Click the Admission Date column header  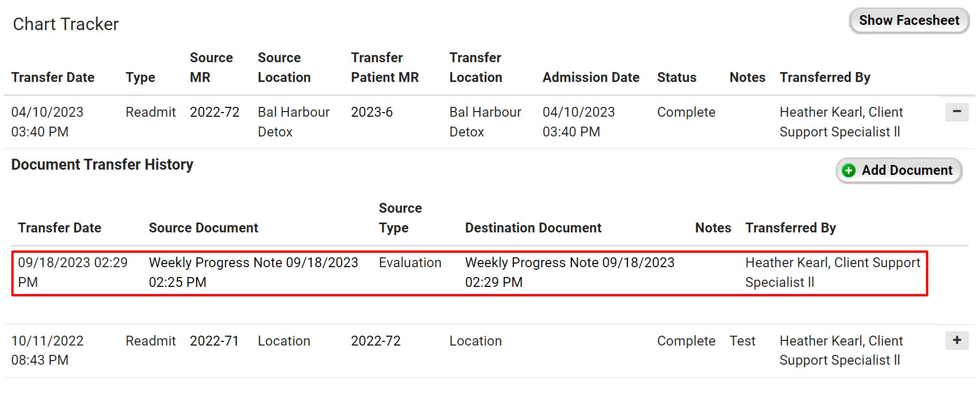[x=591, y=77]
